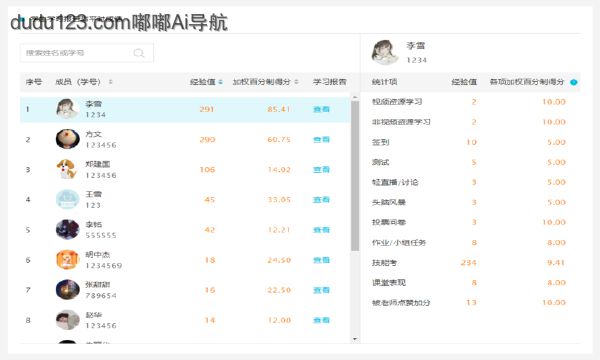
Task: Click 李雪's avatar in row 1
Action: click(67, 109)
